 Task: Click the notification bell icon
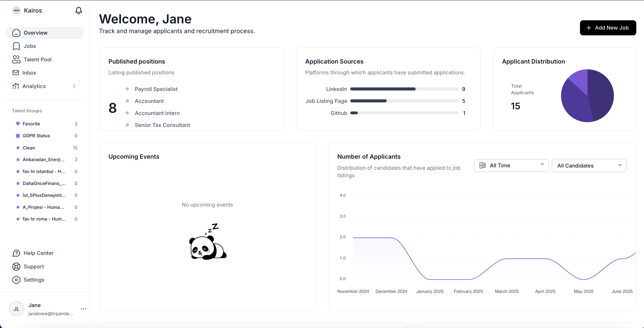point(79,11)
